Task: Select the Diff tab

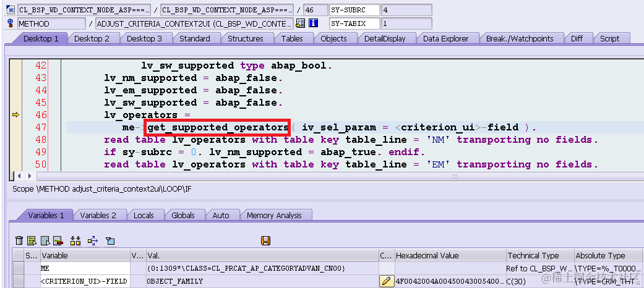Action: pos(577,38)
